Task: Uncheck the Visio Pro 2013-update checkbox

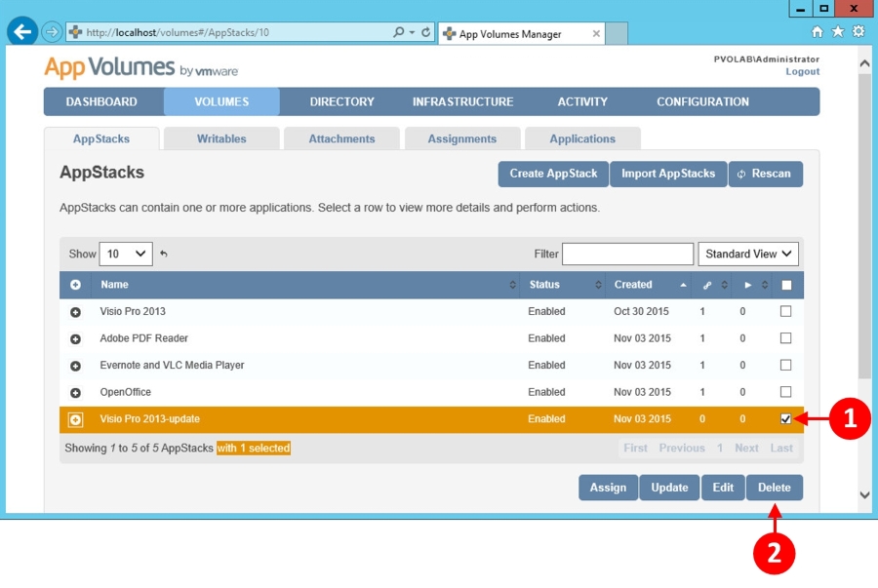Action: pos(785,418)
